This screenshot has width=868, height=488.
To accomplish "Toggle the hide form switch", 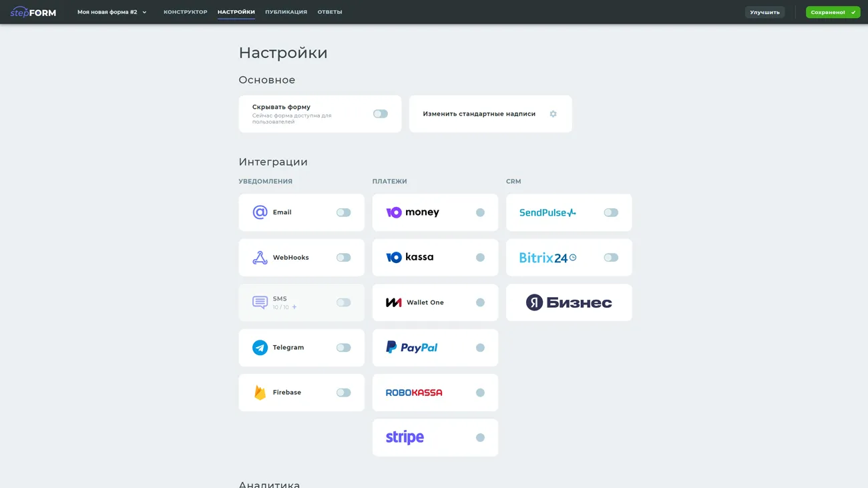I will click(380, 114).
